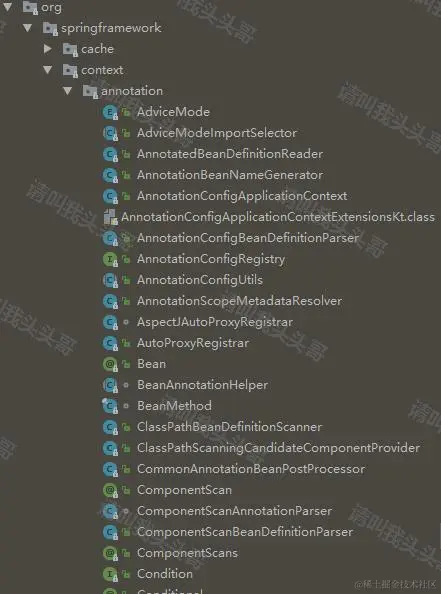Click the class icon next to BeanMethod

point(110,406)
